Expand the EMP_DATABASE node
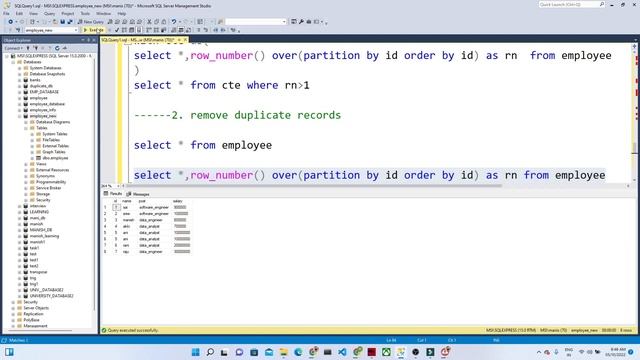 [x=19, y=92]
